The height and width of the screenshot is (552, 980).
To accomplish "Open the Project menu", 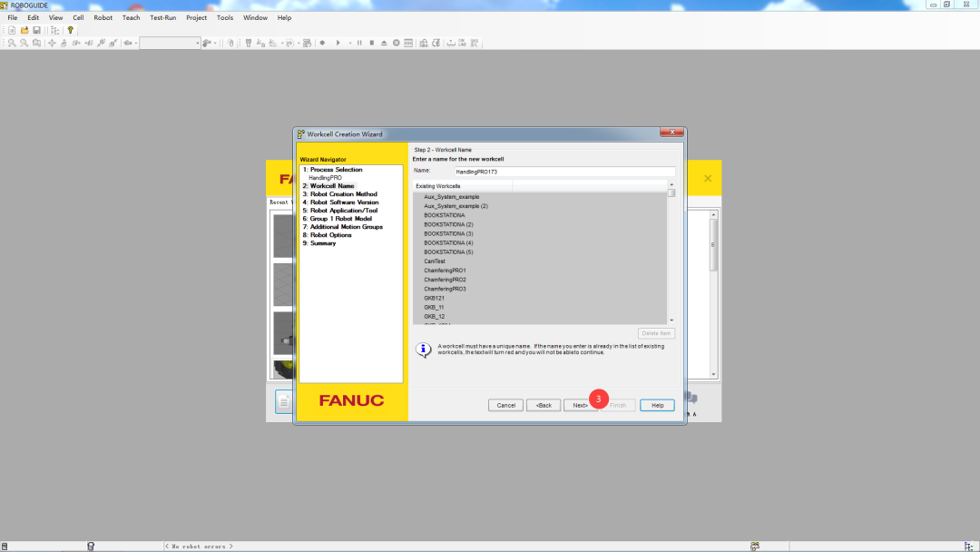I will point(196,17).
